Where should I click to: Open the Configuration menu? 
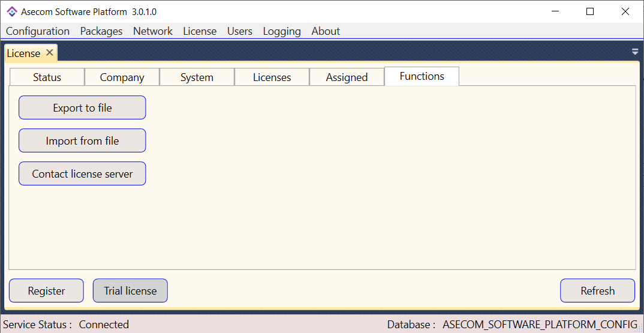point(38,31)
